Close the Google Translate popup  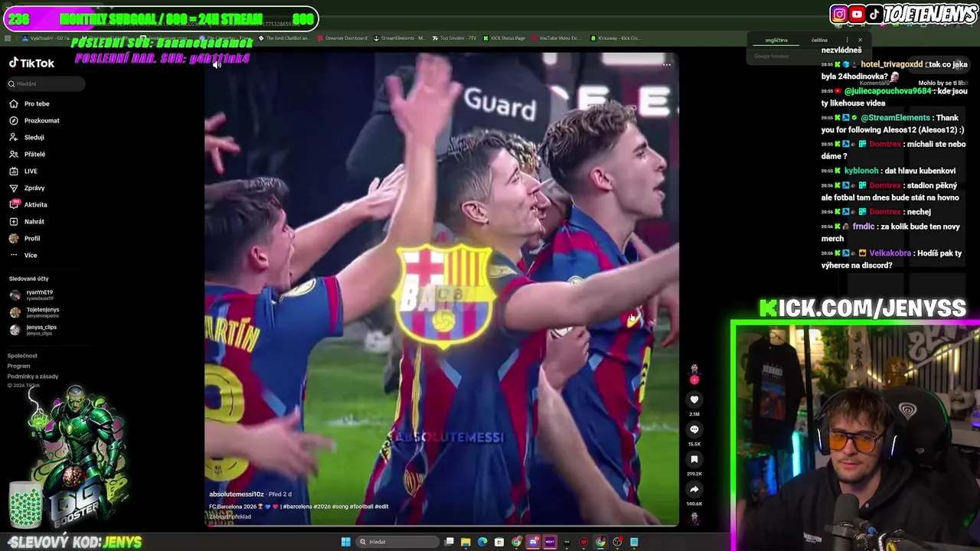point(860,40)
